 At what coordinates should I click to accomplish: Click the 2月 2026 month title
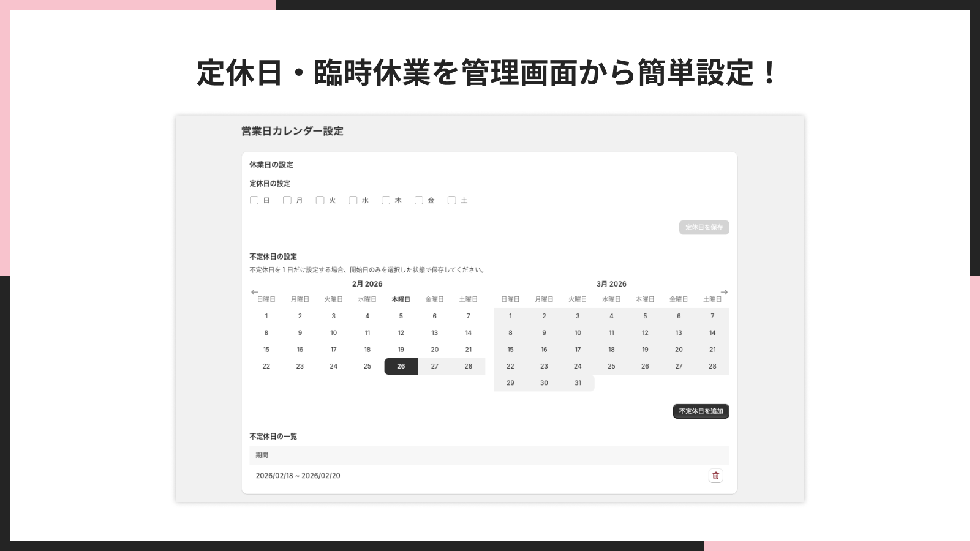click(x=367, y=284)
